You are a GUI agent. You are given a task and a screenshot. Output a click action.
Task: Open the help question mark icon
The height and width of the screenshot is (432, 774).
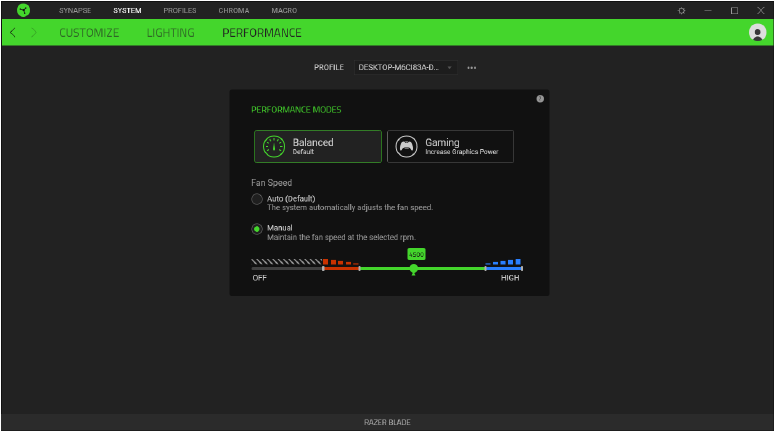click(540, 99)
